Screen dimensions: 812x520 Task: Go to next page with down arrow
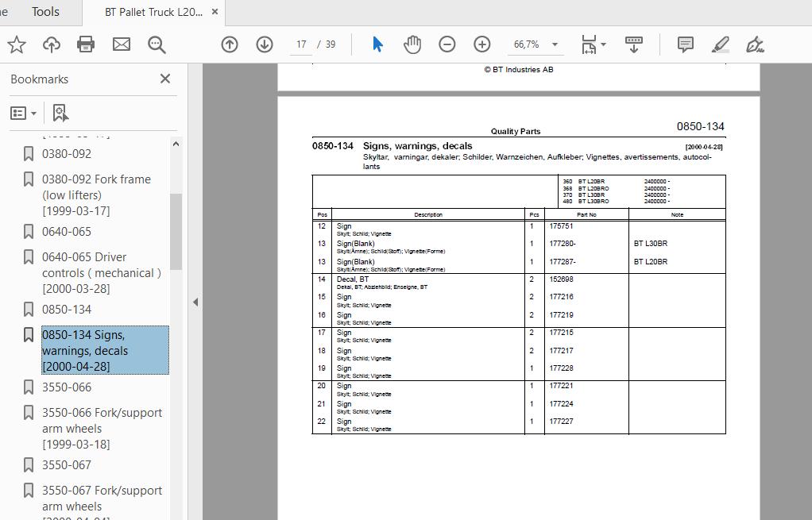[x=265, y=44]
